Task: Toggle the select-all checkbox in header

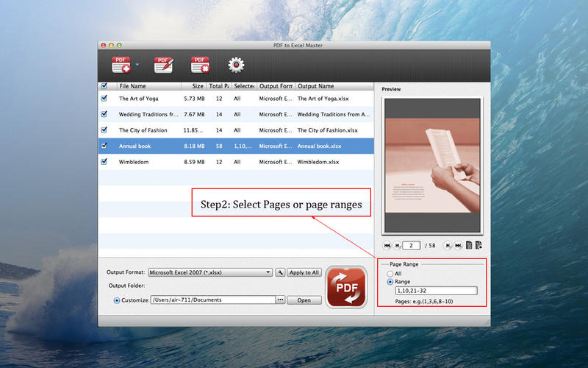Action: tap(104, 86)
